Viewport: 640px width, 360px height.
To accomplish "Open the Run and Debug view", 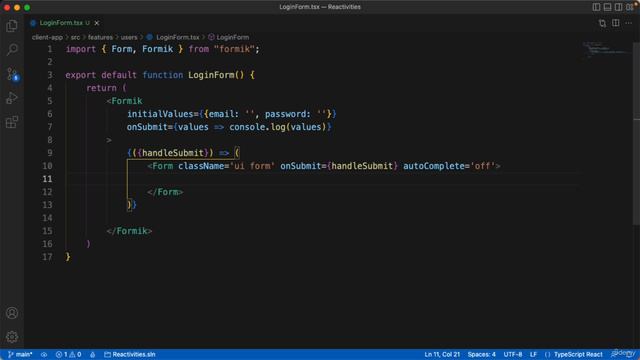I will pyautogui.click(x=12, y=98).
